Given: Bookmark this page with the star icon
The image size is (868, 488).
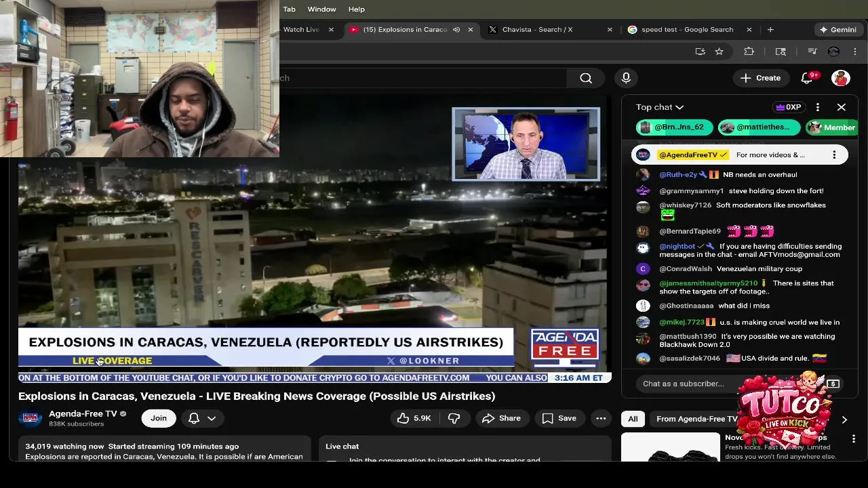Looking at the screenshot, I should click(719, 52).
